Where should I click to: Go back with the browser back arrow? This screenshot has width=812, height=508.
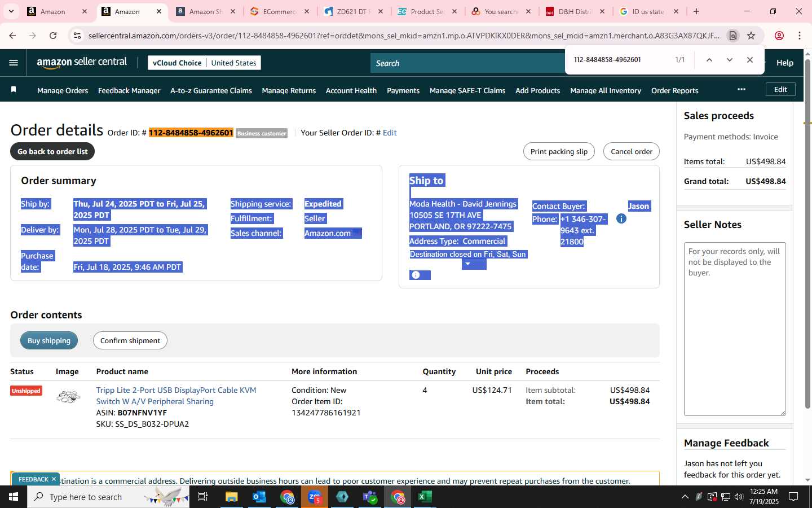[12, 36]
